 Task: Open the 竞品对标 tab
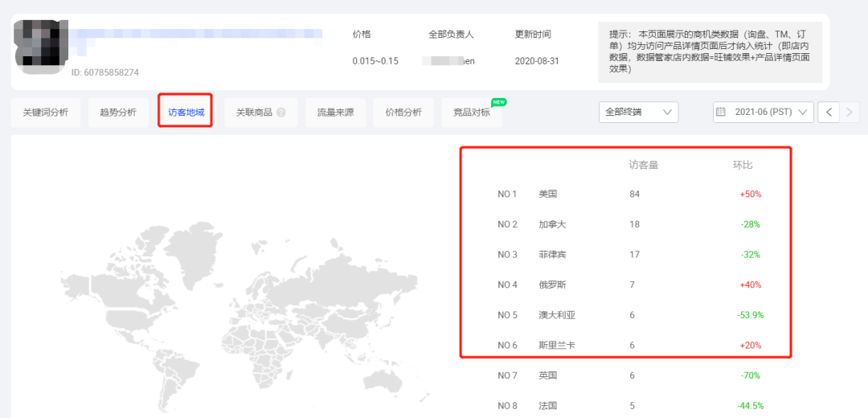(472, 113)
